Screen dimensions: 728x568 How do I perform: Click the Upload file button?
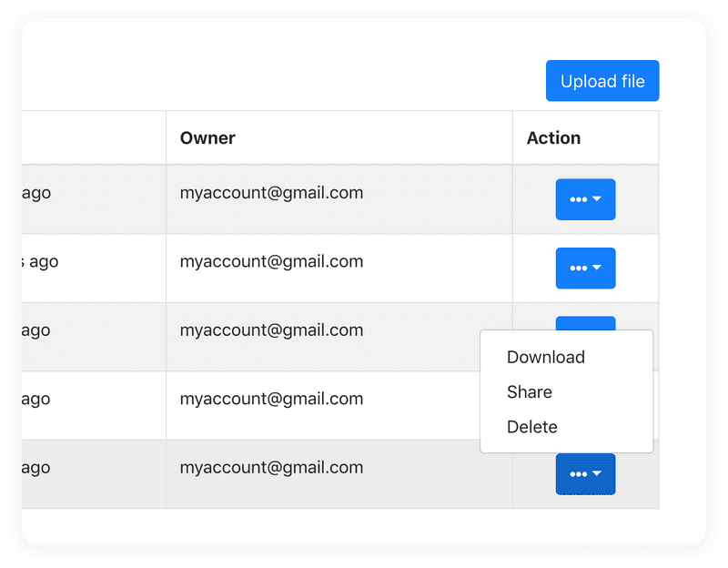[x=602, y=81]
